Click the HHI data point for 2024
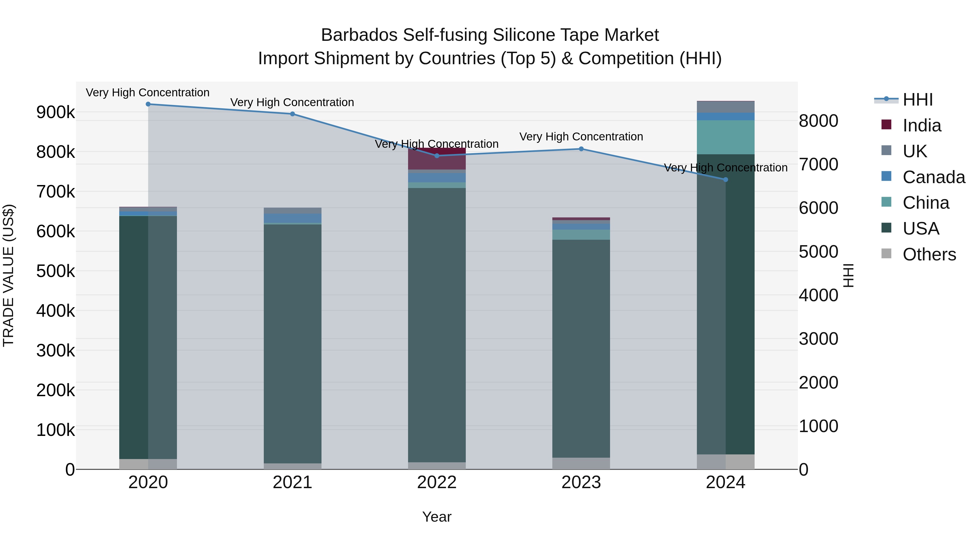 pyautogui.click(x=725, y=180)
